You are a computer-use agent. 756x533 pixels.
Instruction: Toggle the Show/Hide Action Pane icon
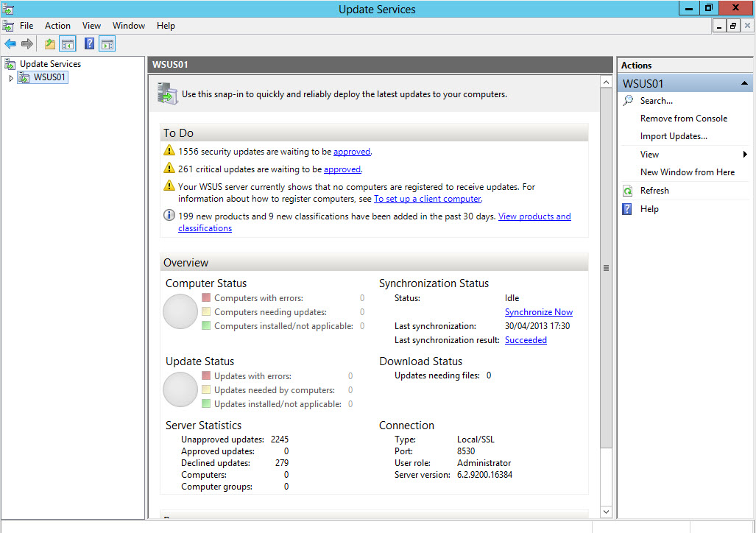[x=107, y=44]
